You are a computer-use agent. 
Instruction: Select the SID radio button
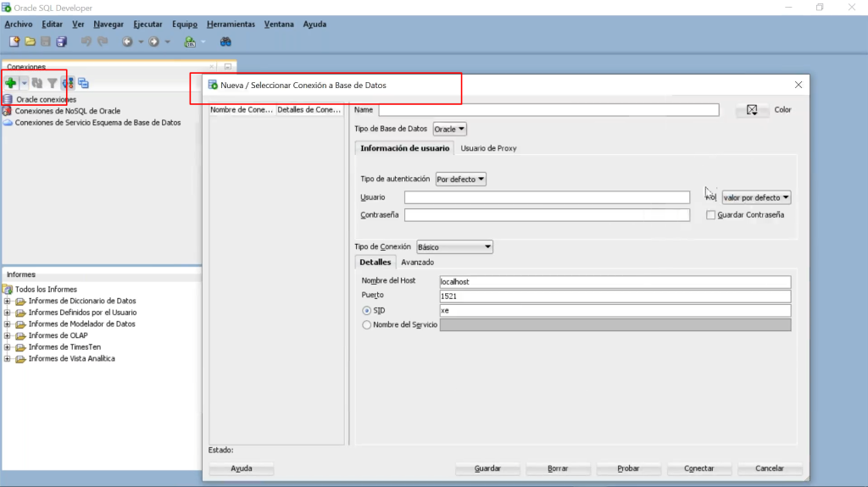(x=366, y=311)
